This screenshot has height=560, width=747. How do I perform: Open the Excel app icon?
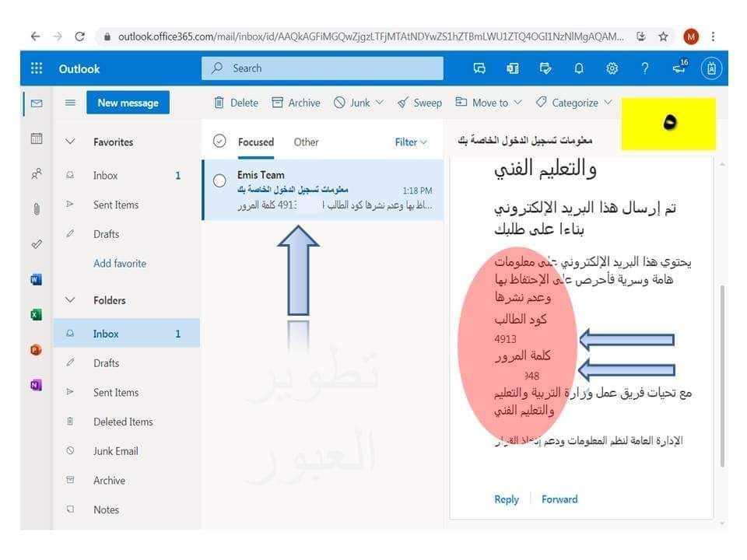click(x=37, y=315)
